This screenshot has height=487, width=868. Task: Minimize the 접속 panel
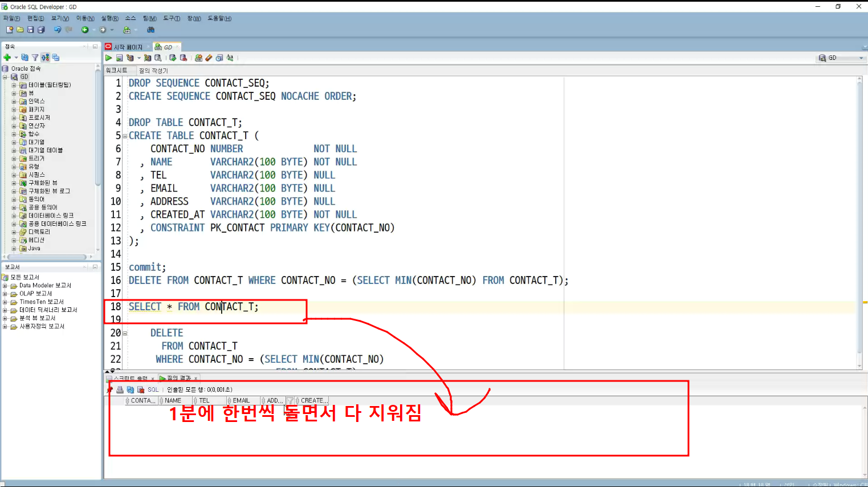pyautogui.click(x=95, y=46)
